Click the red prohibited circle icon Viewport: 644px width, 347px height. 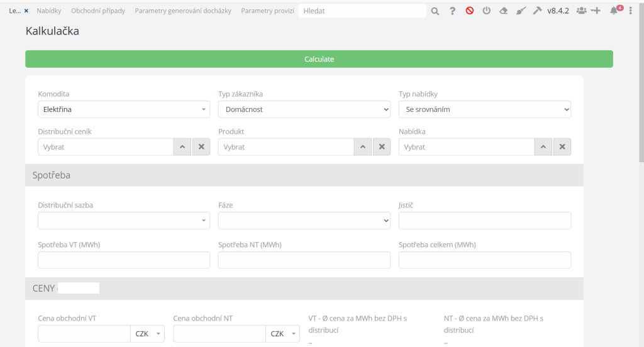pyautogui.click(x=469, y=11)
